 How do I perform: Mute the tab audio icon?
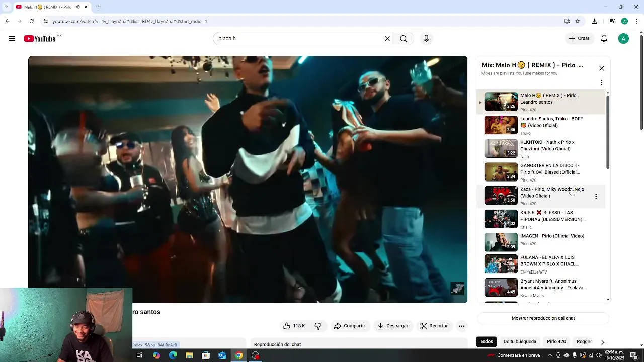77,7
